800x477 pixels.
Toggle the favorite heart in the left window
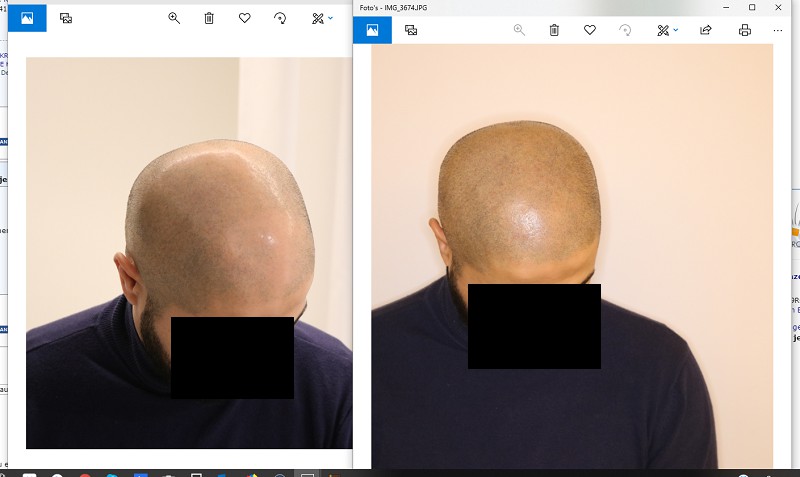click(x=245, y=18)
